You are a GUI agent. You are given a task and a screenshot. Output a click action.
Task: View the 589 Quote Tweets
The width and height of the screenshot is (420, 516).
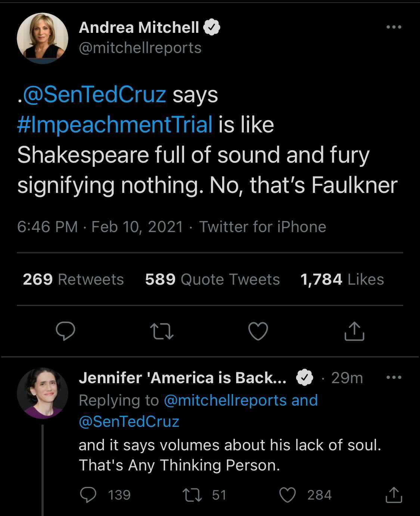click(x=212, y=279)
